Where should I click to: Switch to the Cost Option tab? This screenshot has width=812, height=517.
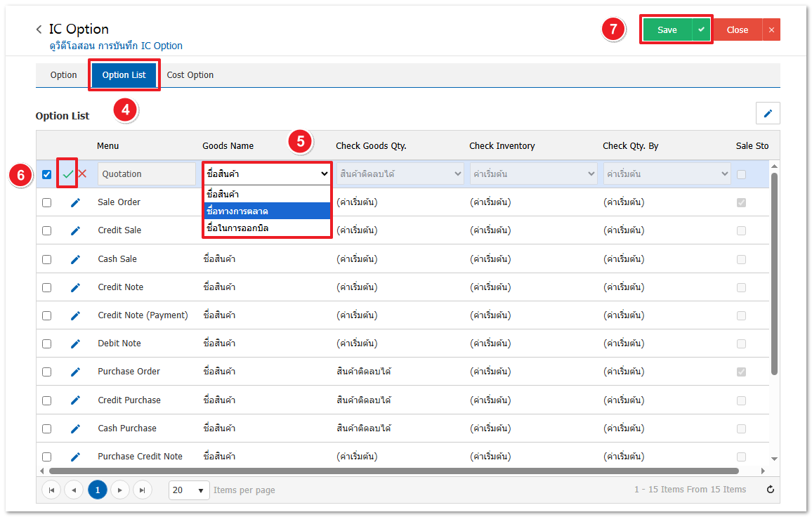click(x=190, y=75)
